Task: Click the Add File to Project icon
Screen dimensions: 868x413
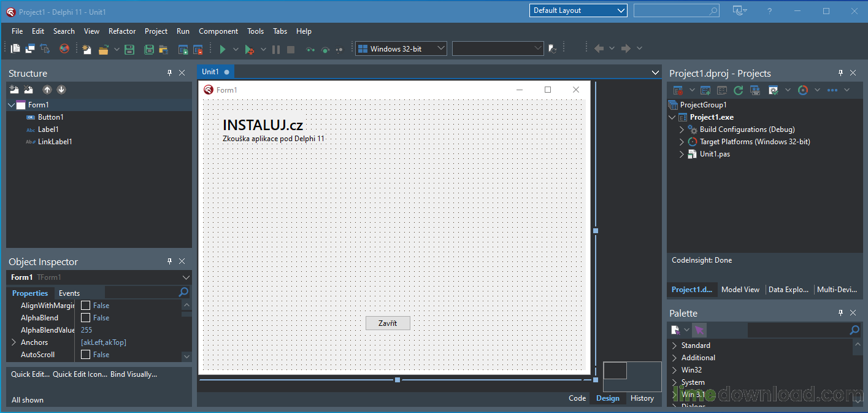Action: point(183,49)
